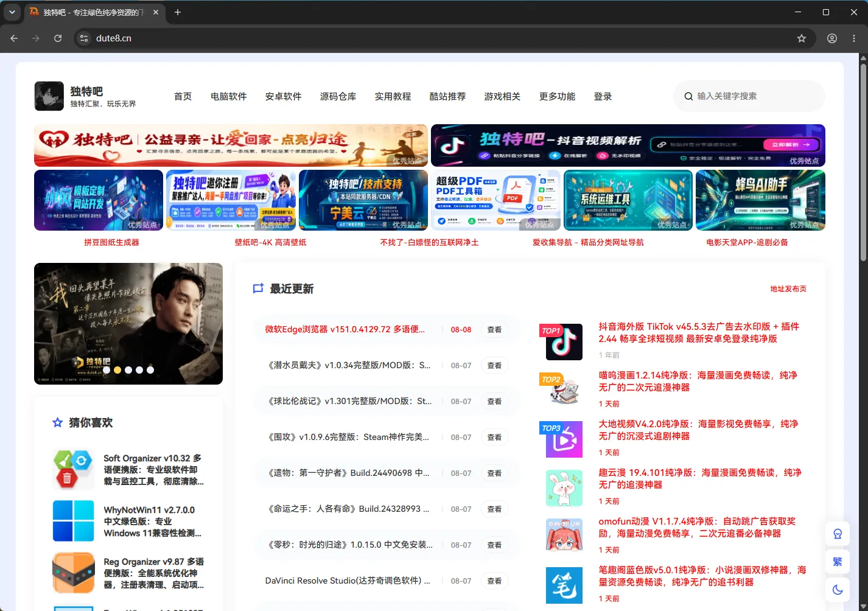Open the omofun动漫 app icon
The height and width of the screenshot is (611, 868).
(564, 537)
